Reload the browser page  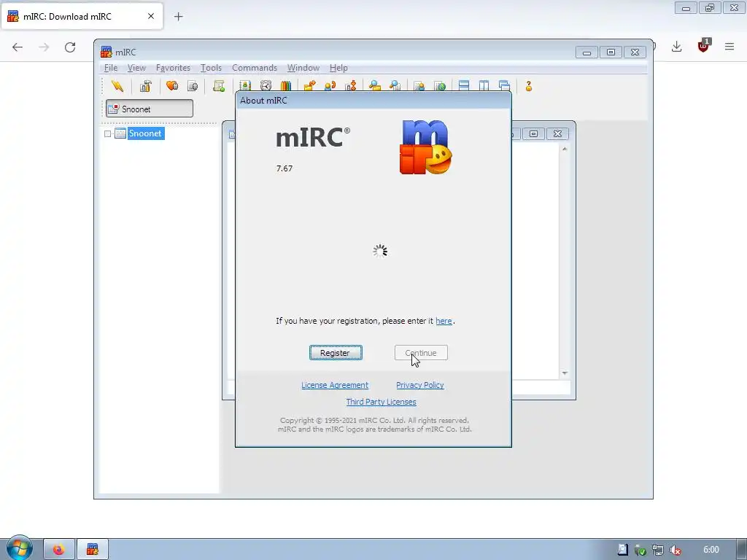pyautogui.click(x=70, y=47)
